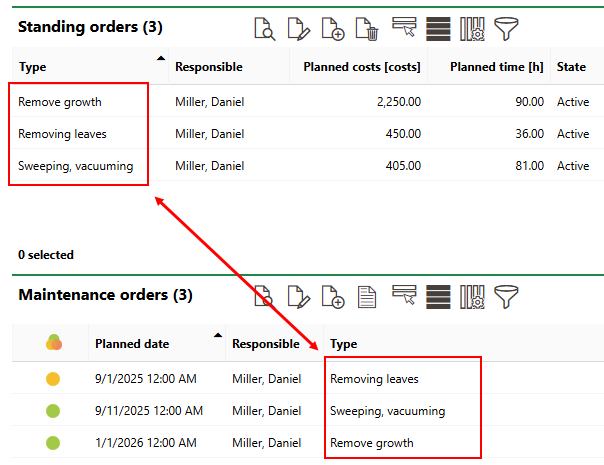The image size is (604, 465).
Task: Click the view details icon in Standing orders
Action: tap(264, 29)
